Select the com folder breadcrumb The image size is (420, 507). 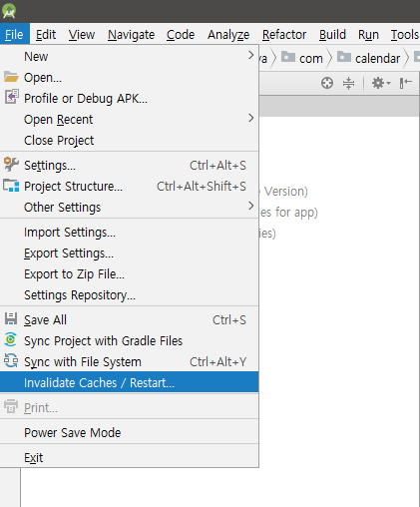pyautogui.click(x=302, y=58)
